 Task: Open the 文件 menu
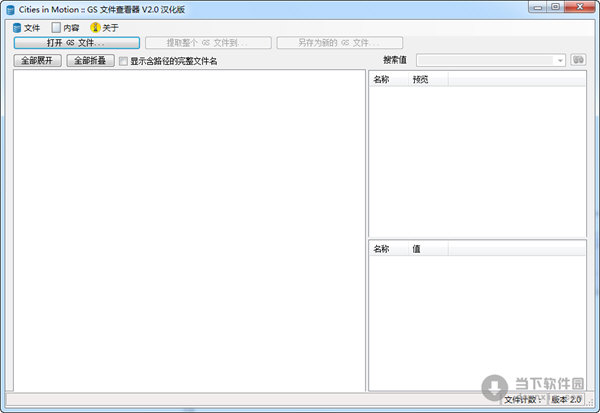point(26,28)
